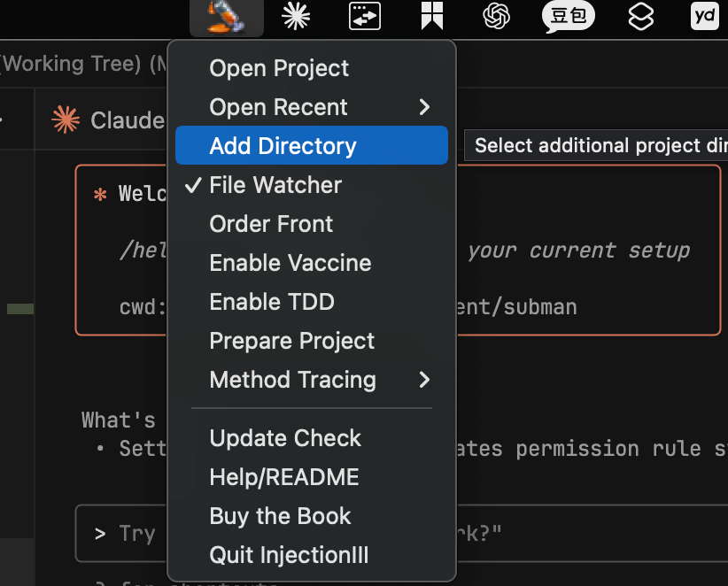Click the InjectionIII syringe menu bar icon
This screenshot has height=586, width=728.
tap(227, 18)
